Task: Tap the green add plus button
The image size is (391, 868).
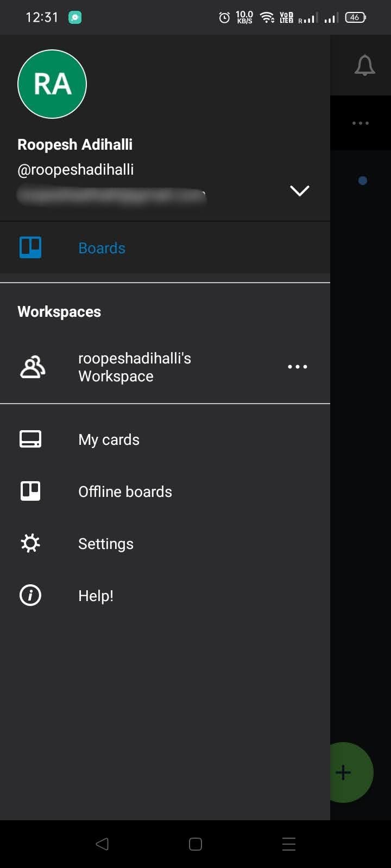Action: point(351,773)
